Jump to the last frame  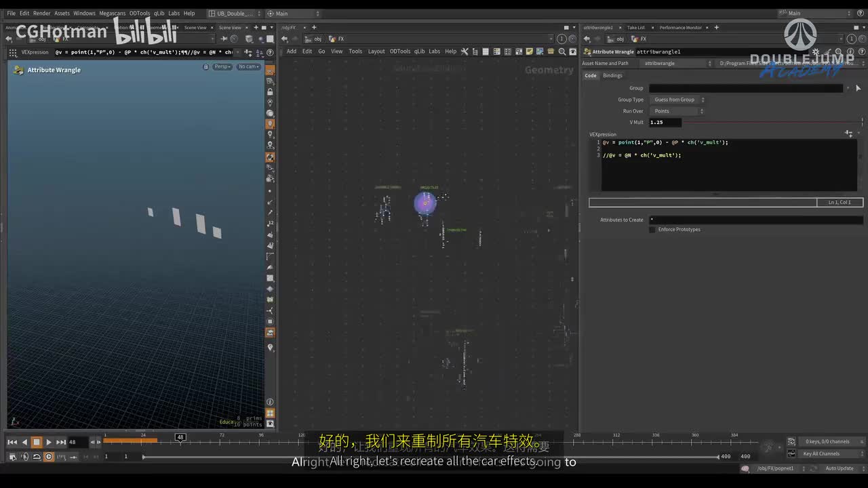61,442
